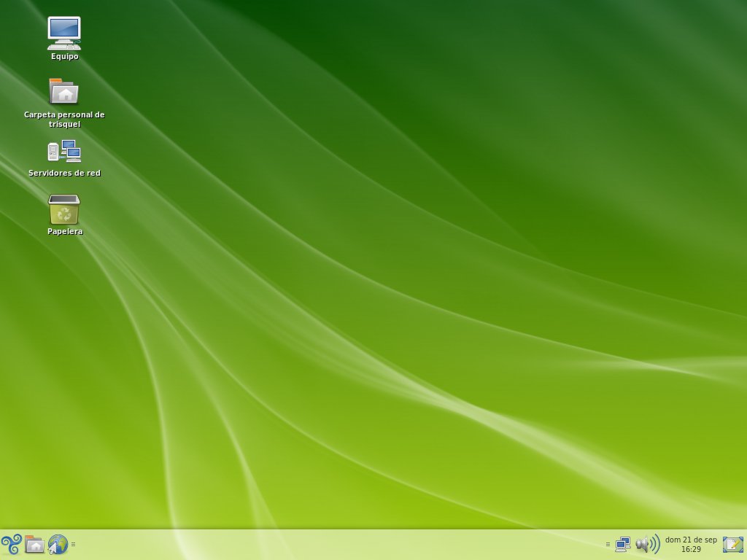
Task: Open the volume control speaker icon
Action: (646, 544)
